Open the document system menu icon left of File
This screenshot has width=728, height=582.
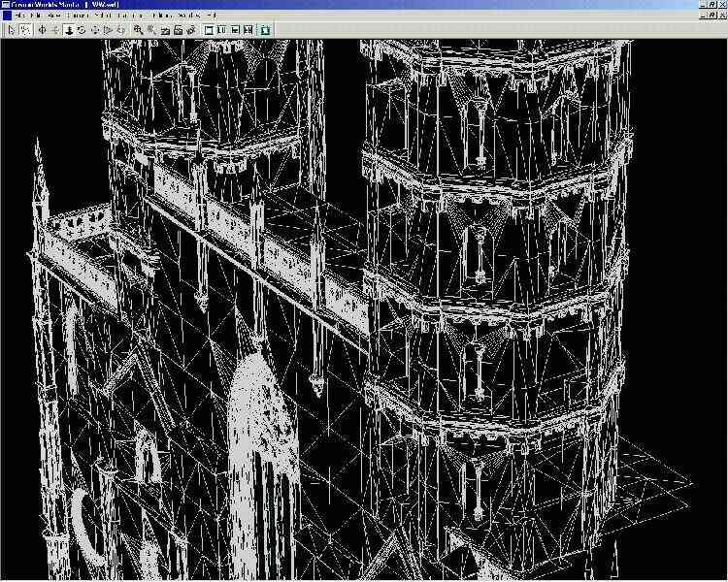[x=6, y=16]
